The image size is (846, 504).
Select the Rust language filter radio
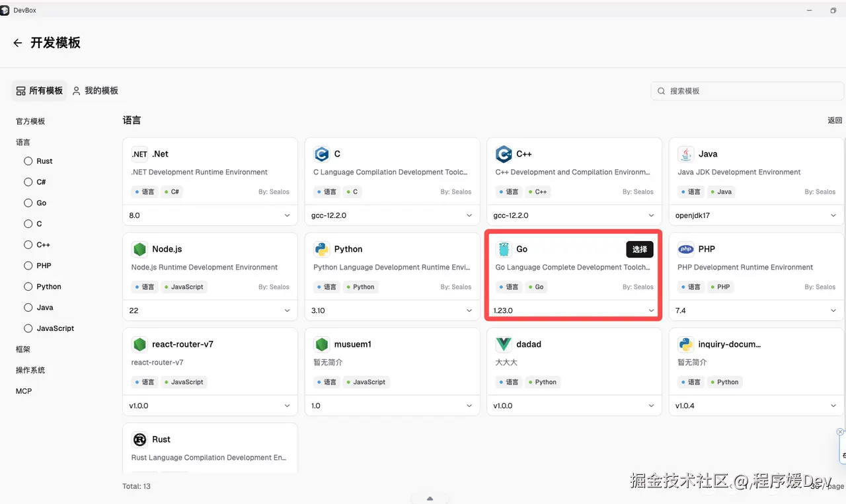tap(28, 161)
